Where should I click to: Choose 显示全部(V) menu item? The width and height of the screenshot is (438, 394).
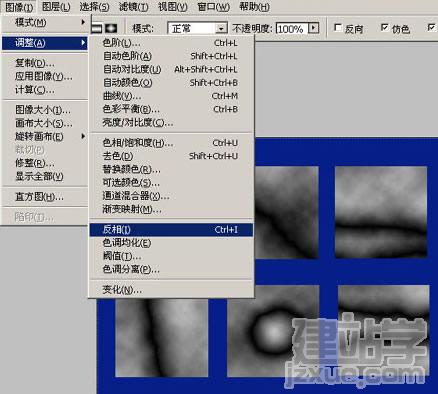click(45, 176)
